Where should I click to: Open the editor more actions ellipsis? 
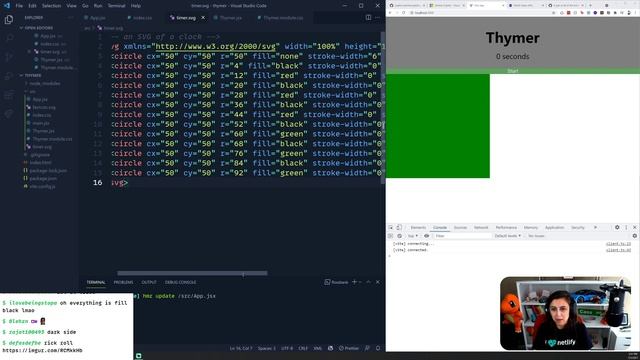tap(378, 18)
